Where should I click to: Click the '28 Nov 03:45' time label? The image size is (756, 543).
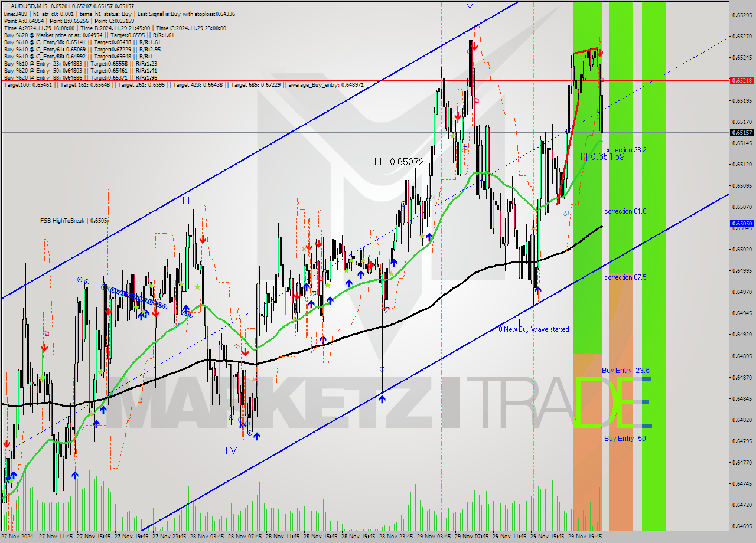tap(207, 537)
